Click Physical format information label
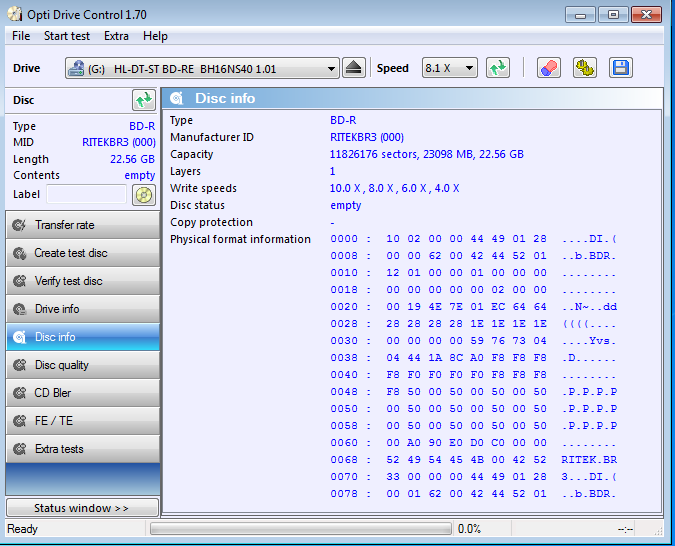The image size is (675, 546). pos(240,239)
